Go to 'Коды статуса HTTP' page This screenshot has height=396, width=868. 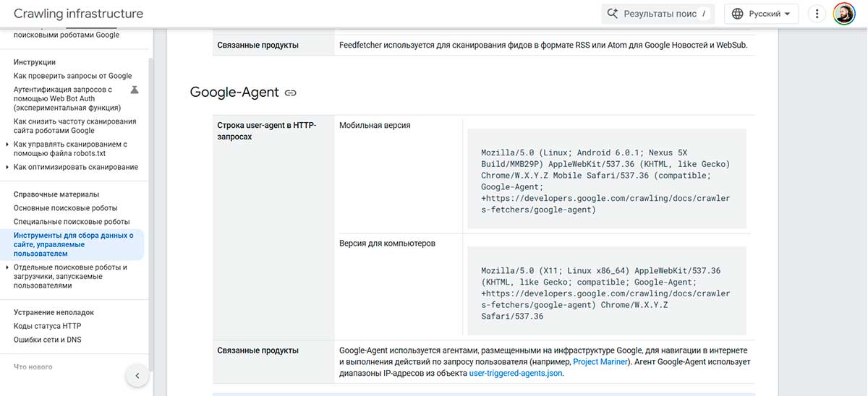47,327
